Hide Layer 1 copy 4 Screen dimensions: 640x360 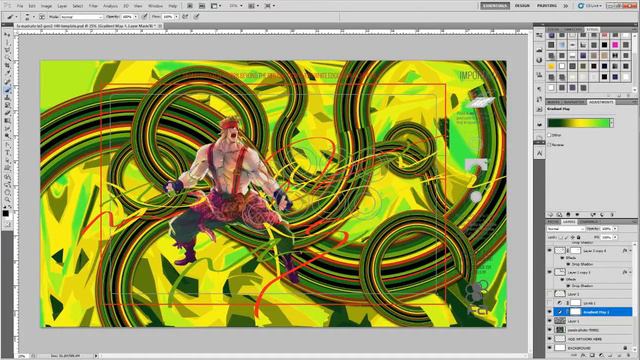[x=549, y=251]
